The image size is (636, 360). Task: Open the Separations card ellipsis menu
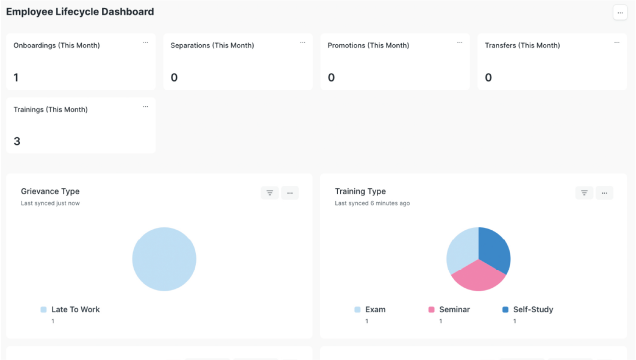pyautogui.click(x=302, y=43)
